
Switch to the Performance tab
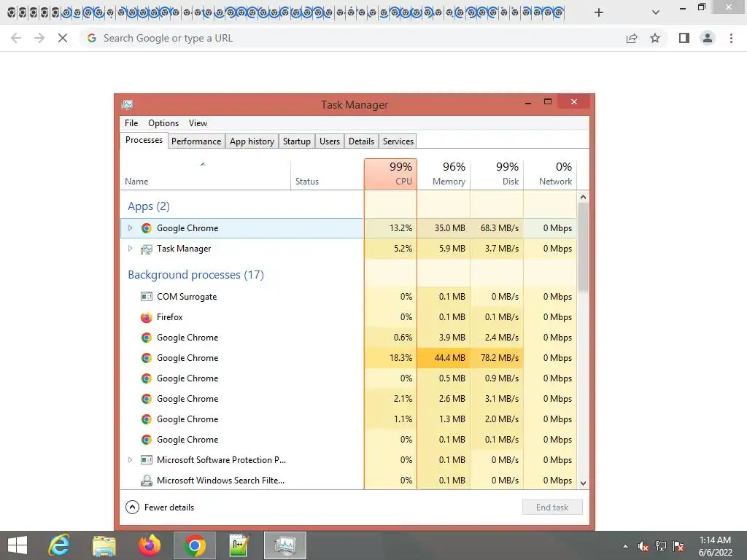pyautogui.click(x=196, y=141)
